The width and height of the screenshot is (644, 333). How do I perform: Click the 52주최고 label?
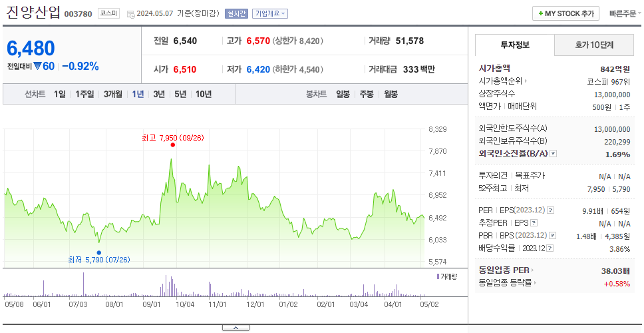click(x=492, y=188)
